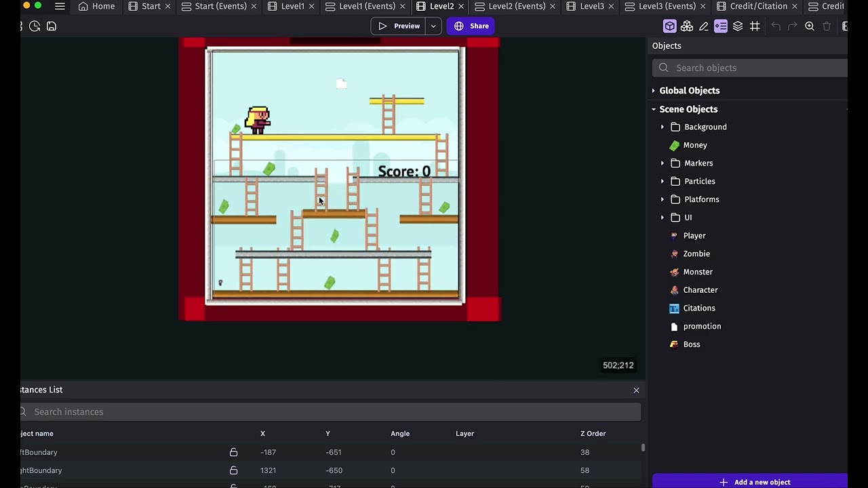Toggle lock for RightBoundary instance

pos(233,470)
